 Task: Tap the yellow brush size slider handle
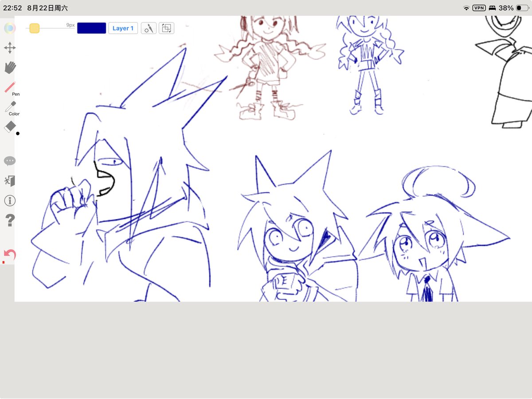tap(35, 28)
